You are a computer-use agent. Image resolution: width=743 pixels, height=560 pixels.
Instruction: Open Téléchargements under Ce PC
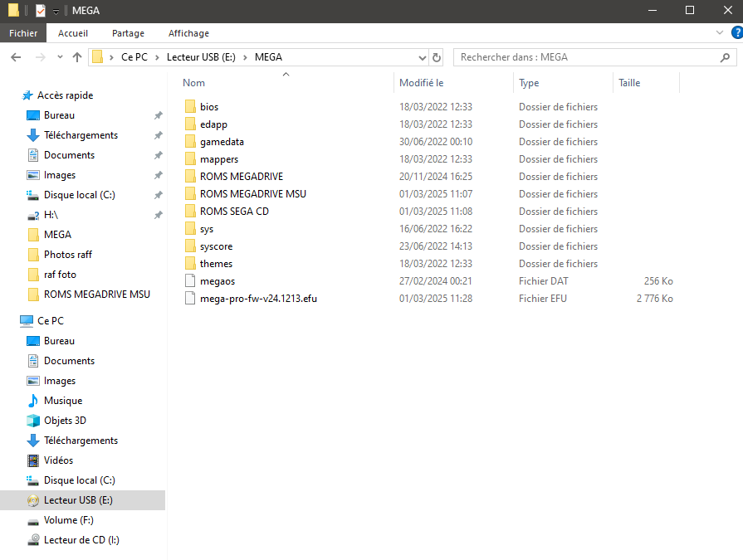pos(81,441)
